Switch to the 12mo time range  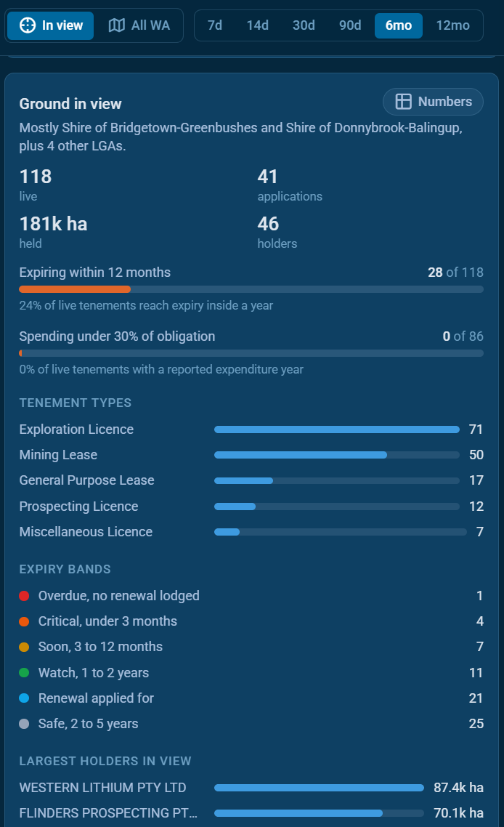pos(453,25)
